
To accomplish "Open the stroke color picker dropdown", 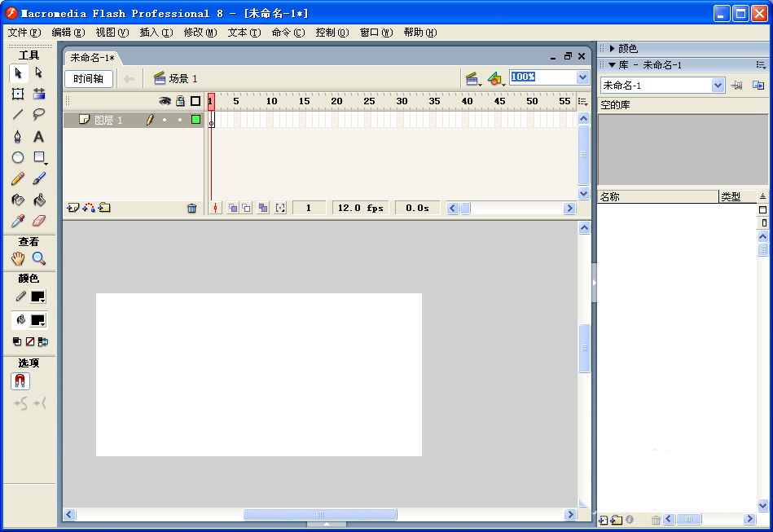I will point(38,297).
